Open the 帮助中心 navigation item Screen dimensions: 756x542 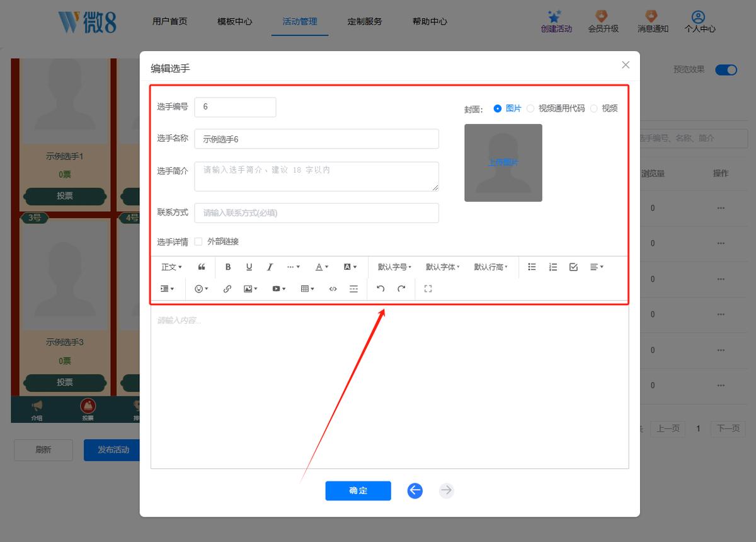(x=430, y=21)
